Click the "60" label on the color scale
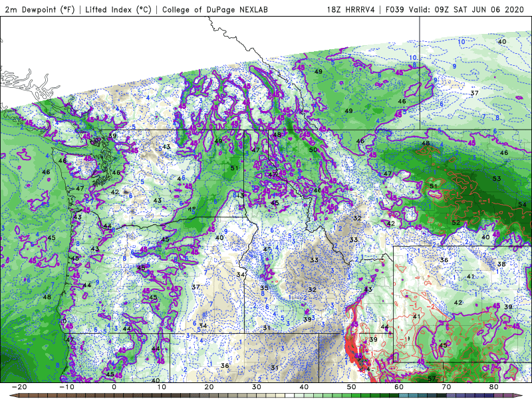 (399, 387)
